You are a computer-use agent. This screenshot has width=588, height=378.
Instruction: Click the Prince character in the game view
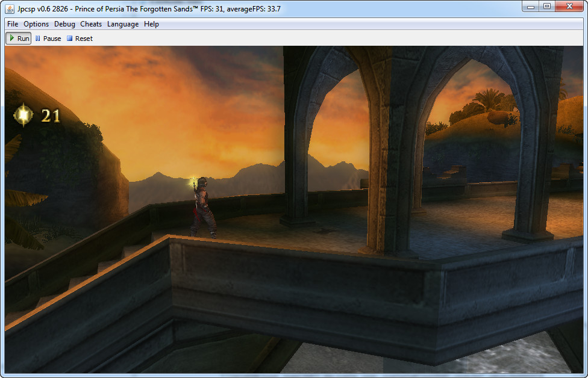tap(202, 206)
